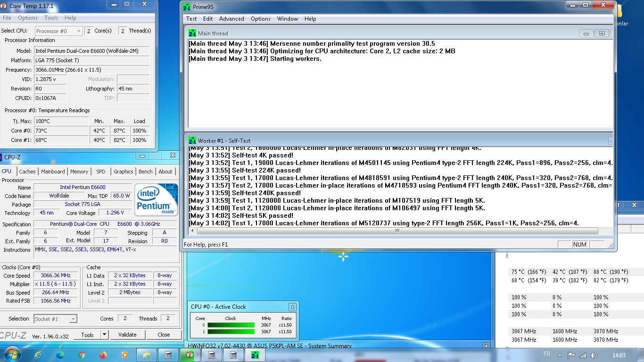The image size is (644, 362).
Task: Switch to the Graphics tab in CPU-Z
Action: pyautogui.click(x=124, y=172)
